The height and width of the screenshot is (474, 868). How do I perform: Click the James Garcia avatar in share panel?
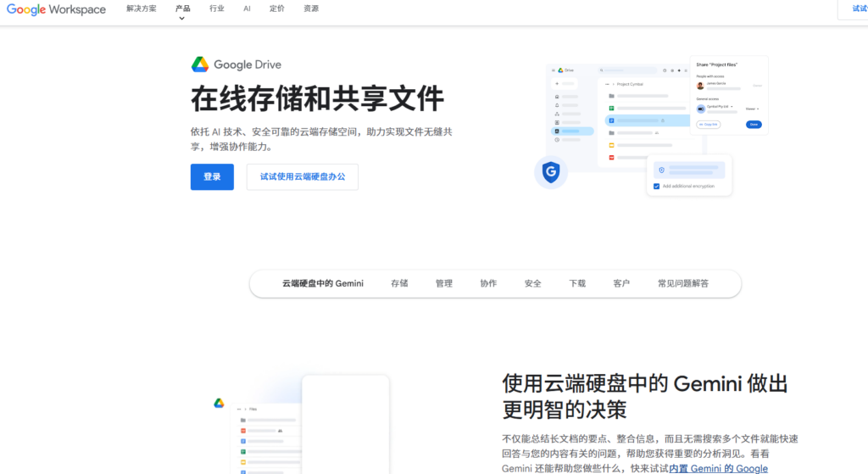700,86
